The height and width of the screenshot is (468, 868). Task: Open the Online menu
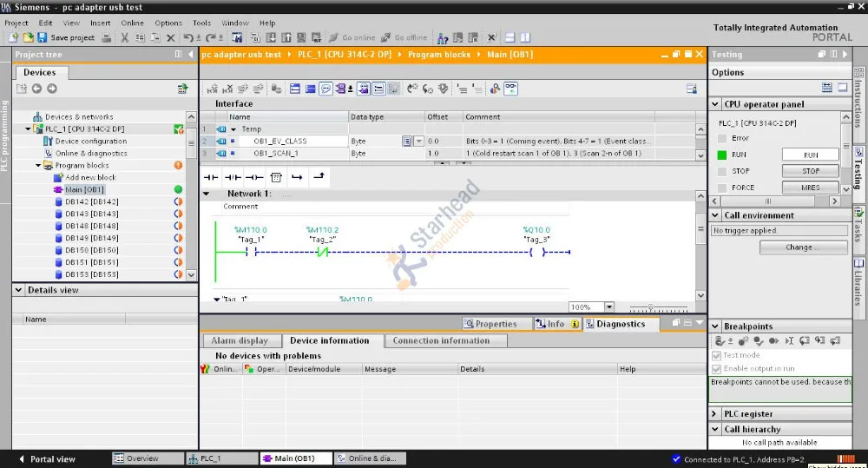[132, 23]
